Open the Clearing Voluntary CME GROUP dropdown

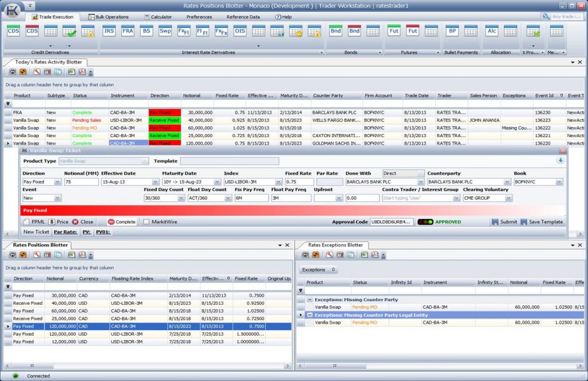pos(508,198)
